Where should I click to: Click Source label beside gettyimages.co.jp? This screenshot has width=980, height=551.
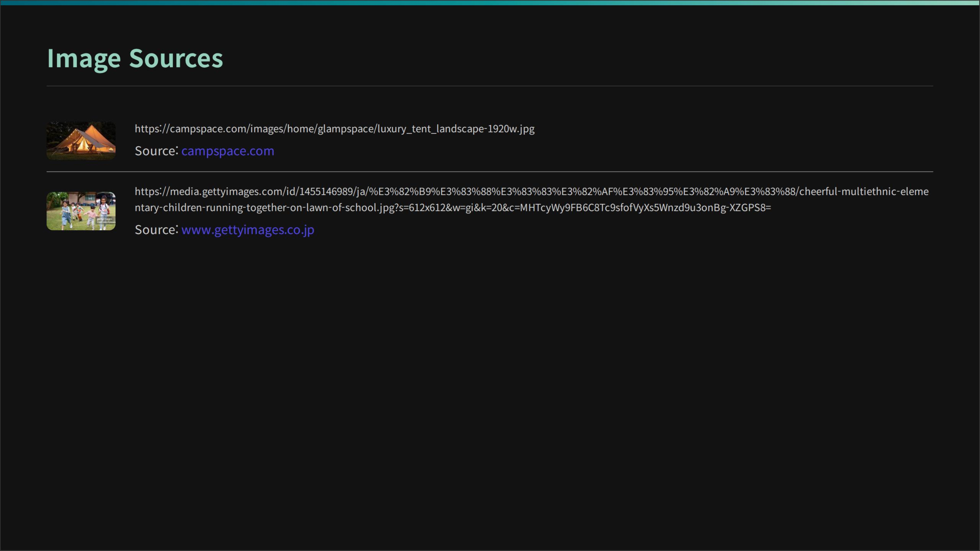click(x=156, y=230)
